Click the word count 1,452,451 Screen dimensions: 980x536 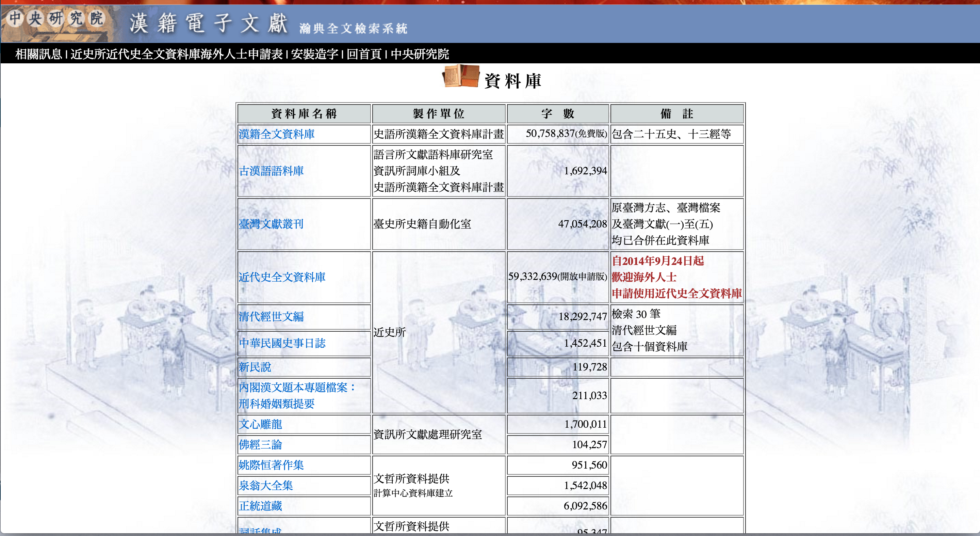[x=585, y=343]
